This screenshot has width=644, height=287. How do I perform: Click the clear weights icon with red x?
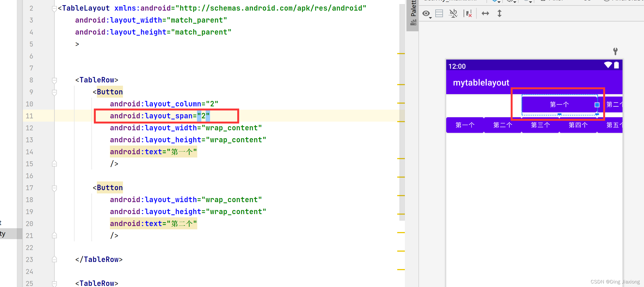click(x=468, y=13)
